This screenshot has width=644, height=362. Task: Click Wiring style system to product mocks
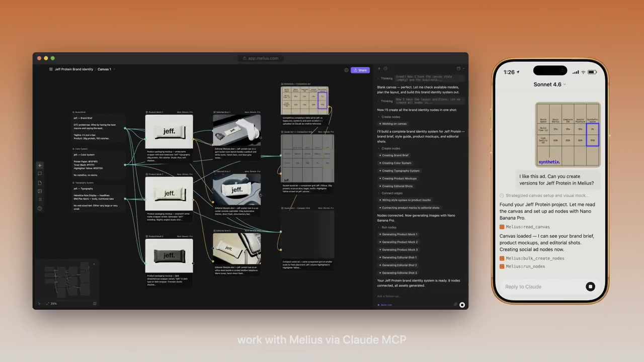[x=405, y=200]
